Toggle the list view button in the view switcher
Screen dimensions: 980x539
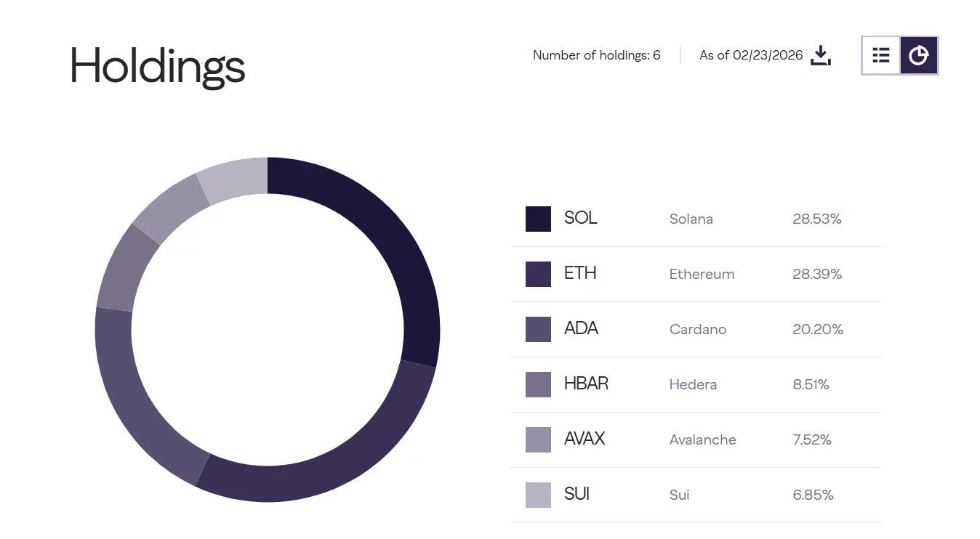coord(880,55)
